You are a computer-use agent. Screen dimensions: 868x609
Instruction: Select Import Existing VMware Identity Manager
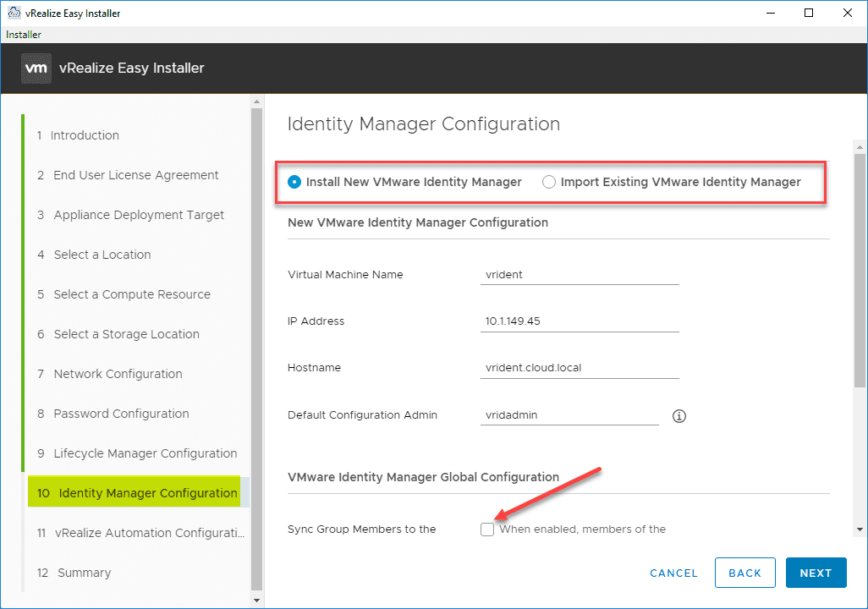click(x=549, y=182)
